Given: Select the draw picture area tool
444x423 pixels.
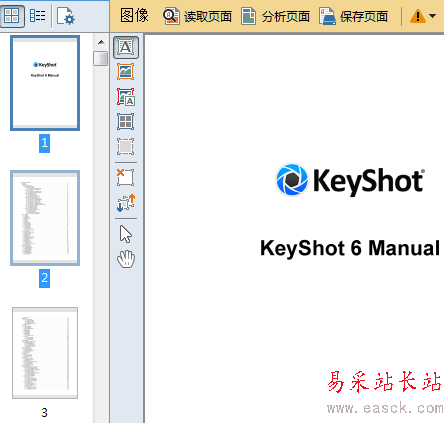Looking at the screenshot, I should click(x=126, y=72).
